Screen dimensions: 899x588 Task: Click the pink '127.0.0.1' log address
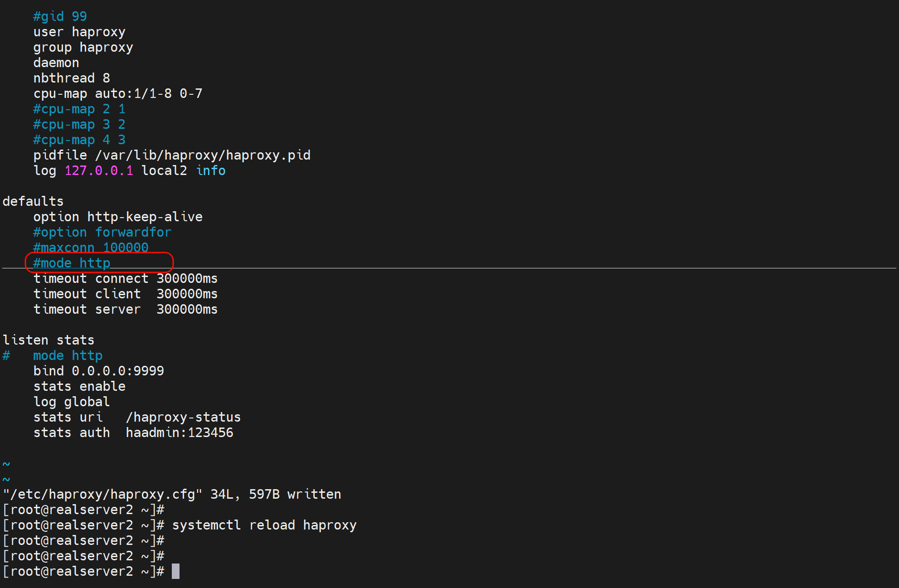[99, 170]
